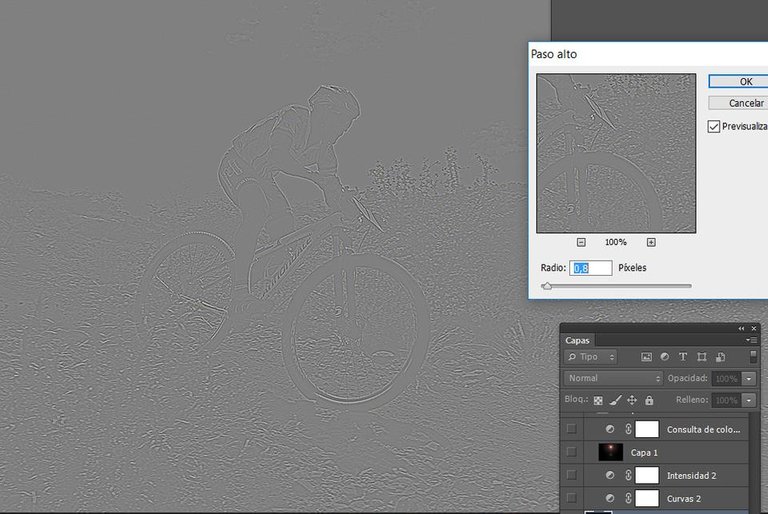Filter layers by smart object icon

point(719,357)
